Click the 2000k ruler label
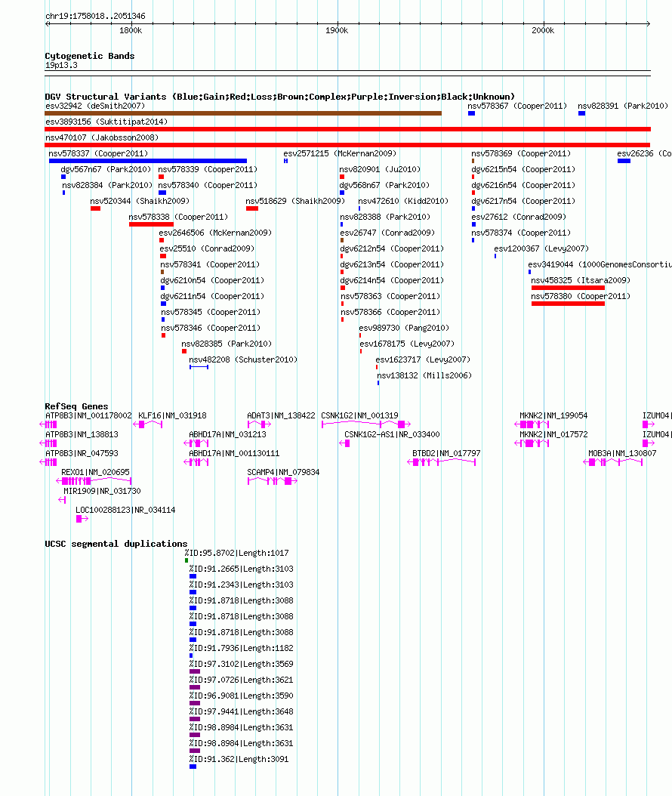Image resolution: width=672 pixels, height=796 pixels. click(543, 30)
